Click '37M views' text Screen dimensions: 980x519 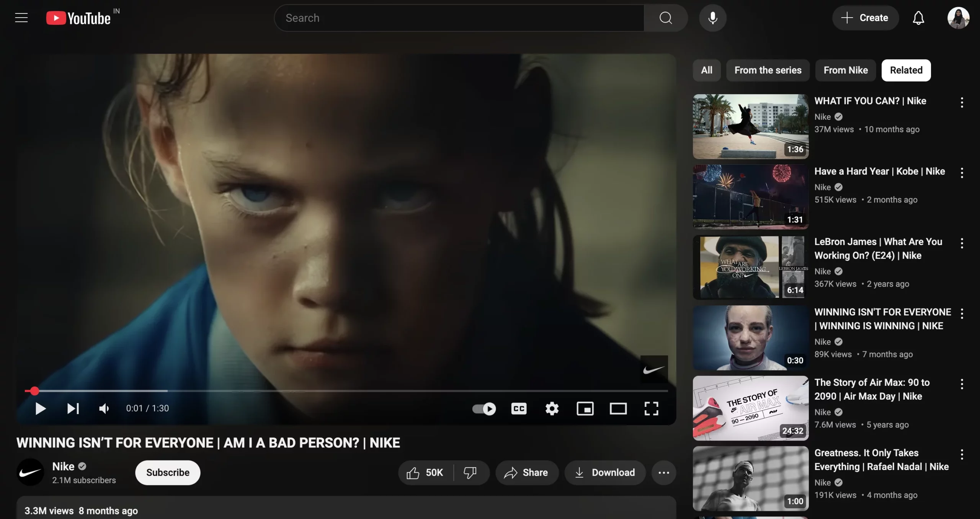tap(834, 129)
